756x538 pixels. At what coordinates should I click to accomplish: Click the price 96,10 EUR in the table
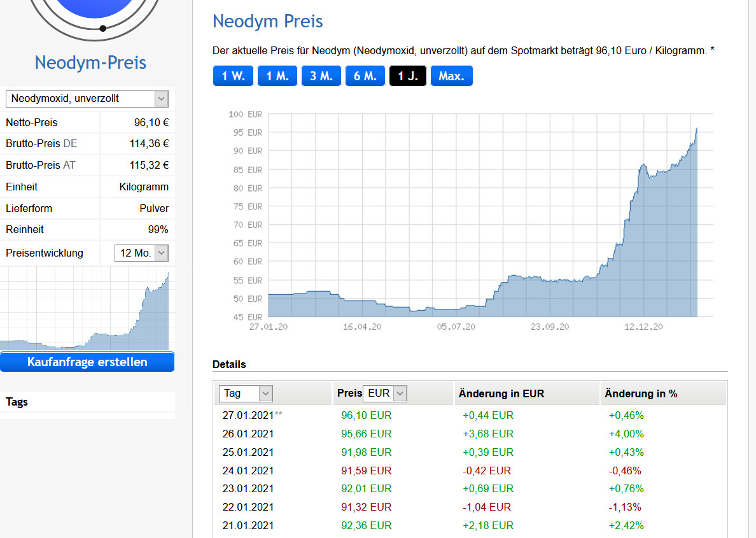click(367, 416)
